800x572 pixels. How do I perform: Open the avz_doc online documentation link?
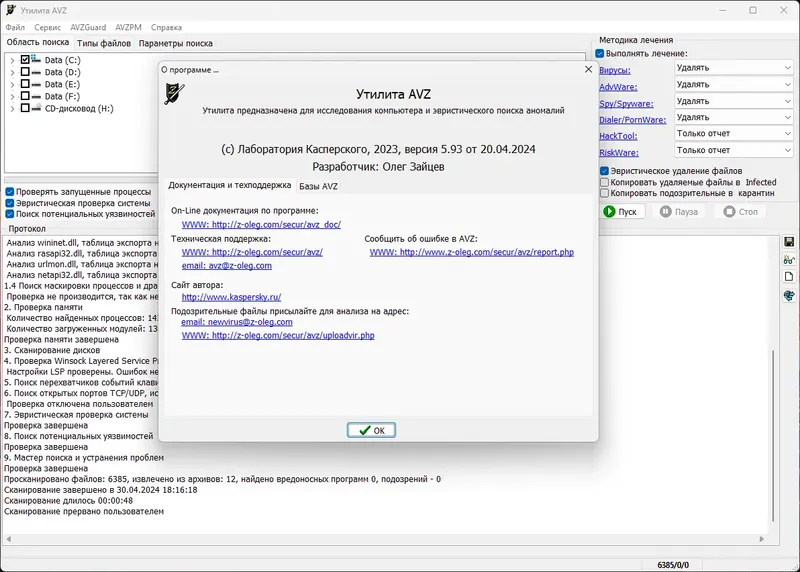pyautogui.click(x=261, y=225)
